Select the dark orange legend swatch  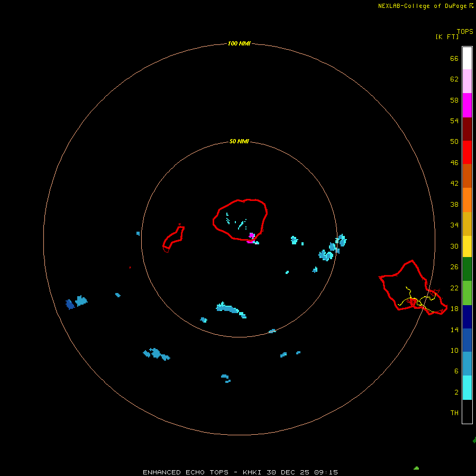pyautogui.click(x=467, y=176)
